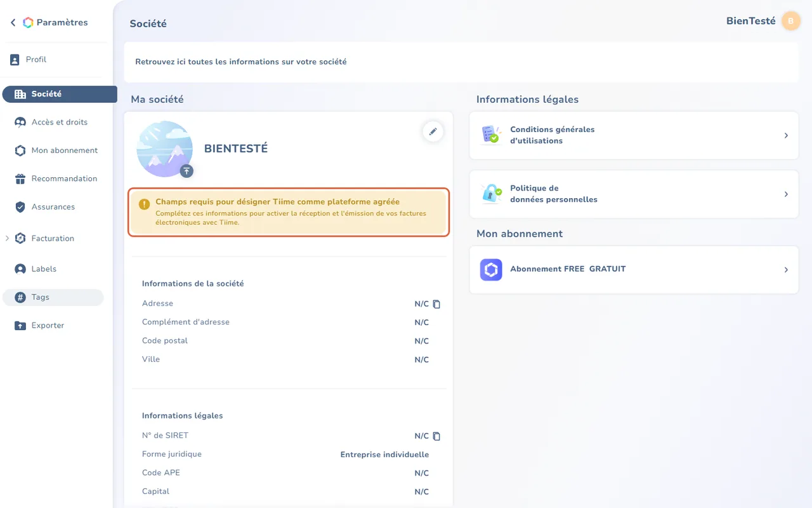Click the mountain company logo image
The height and width of the screenshot is (508, 812).
point(164,149)
